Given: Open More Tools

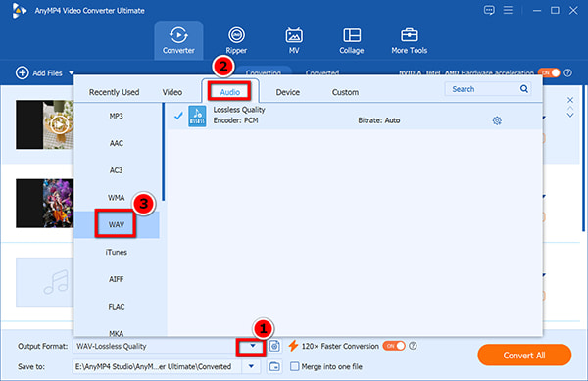Looking at the screenshot, I should [409, 40].
